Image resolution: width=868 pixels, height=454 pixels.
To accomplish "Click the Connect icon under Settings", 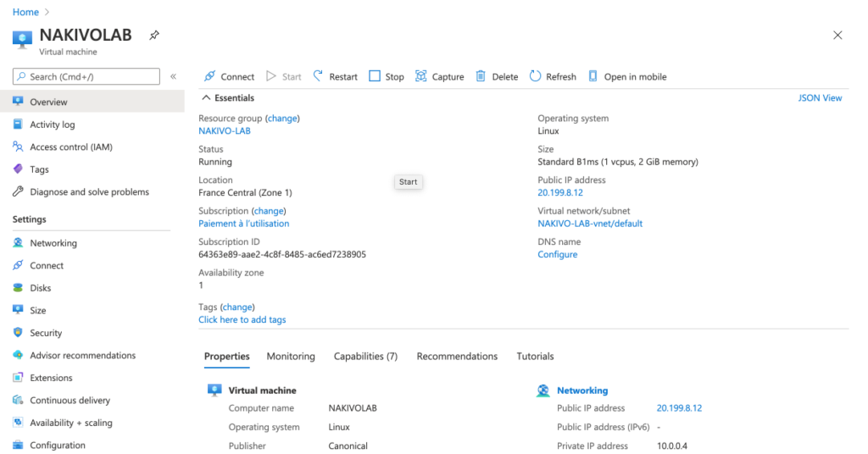I will [x=19, y=265].
